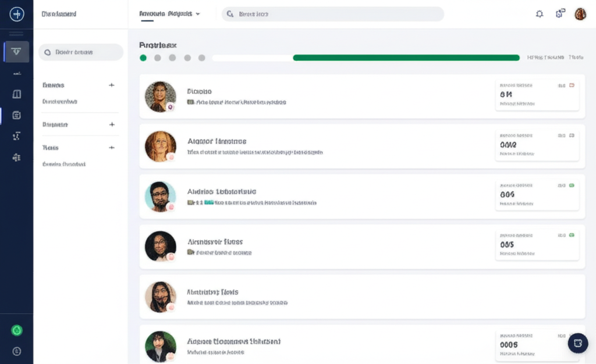Open the user profile avatar in the top-right corner
Image resolution: width=596 pixels, height=364 pixels.
click(x=580, y=14)
